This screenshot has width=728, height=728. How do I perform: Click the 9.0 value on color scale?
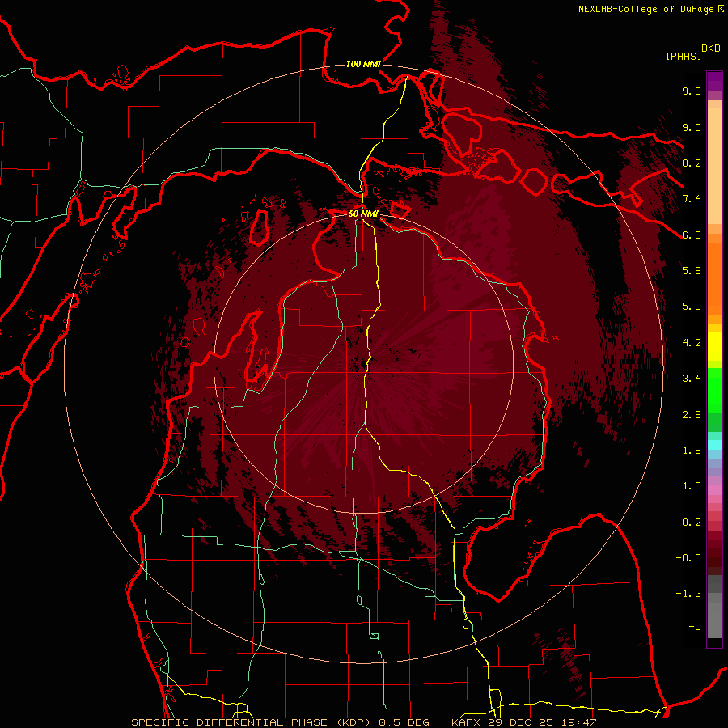point(692,127)
